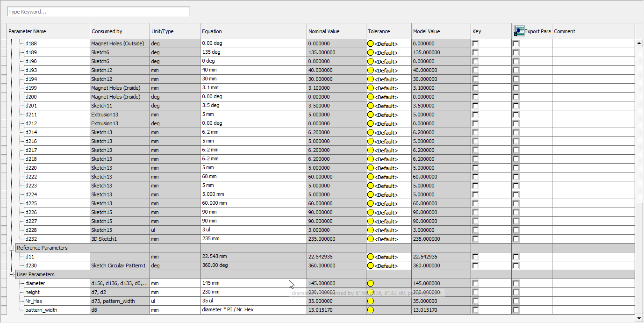Focus the Type Keyword search field
This screenshot has height=323, width=644.
99,12
